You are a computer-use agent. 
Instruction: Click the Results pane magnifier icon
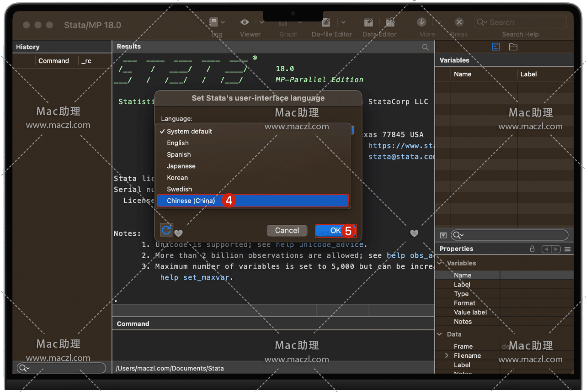[x=426, y=47]
